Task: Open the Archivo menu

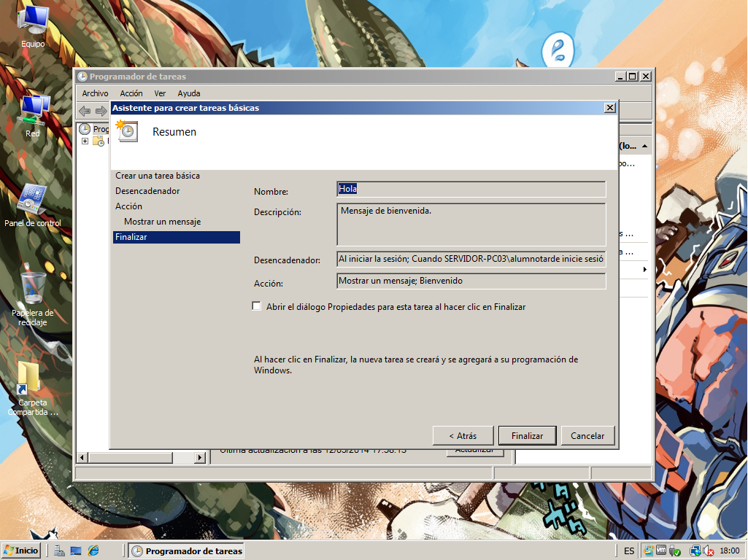Action: click(x=95, y=93)
